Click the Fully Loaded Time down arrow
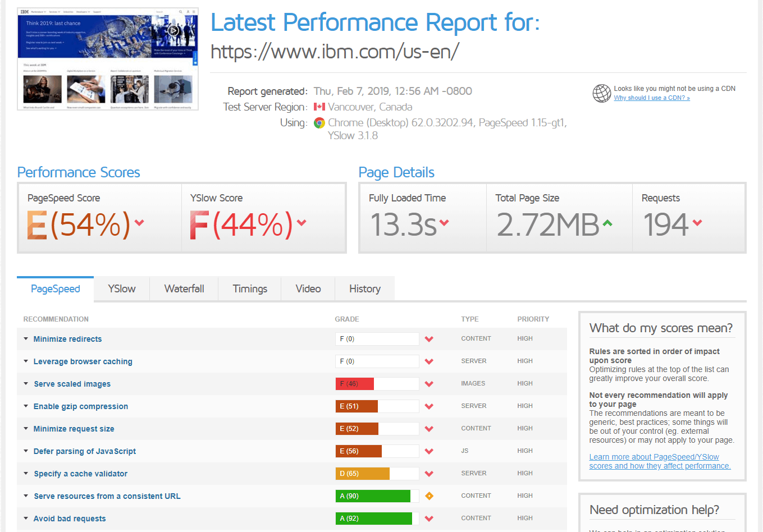 click(x=444, y=223)
